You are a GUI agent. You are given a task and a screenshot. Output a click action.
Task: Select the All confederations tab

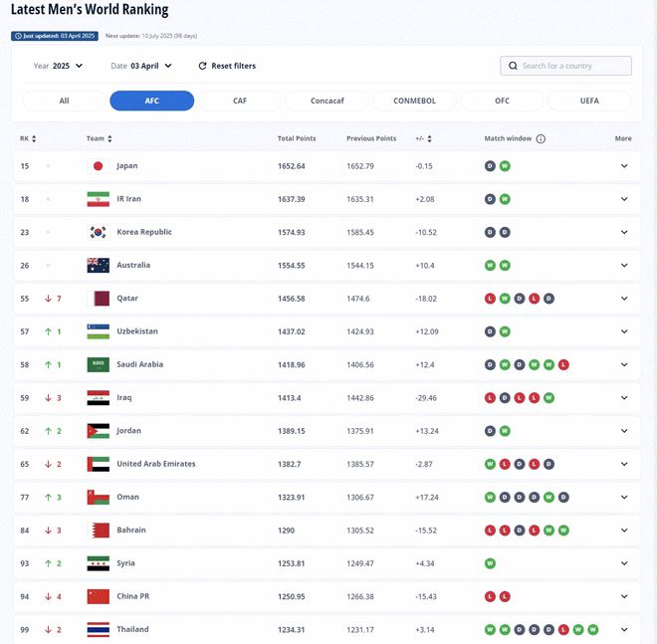(64, 101)
